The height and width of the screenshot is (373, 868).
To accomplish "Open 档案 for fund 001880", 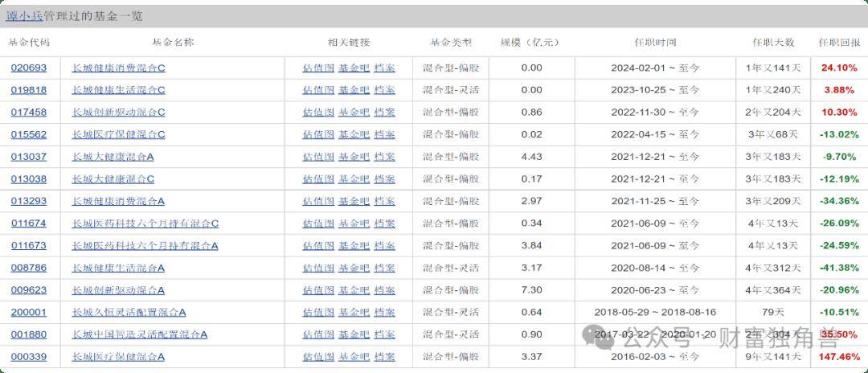I will tap(385, 334).
